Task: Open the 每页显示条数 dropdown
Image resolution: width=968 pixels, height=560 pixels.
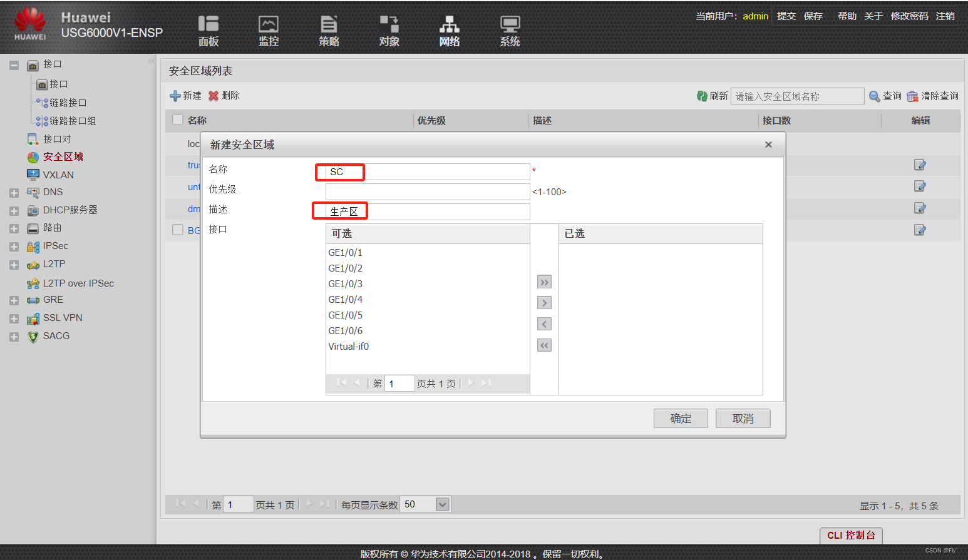Action: [x=443, y=504]
